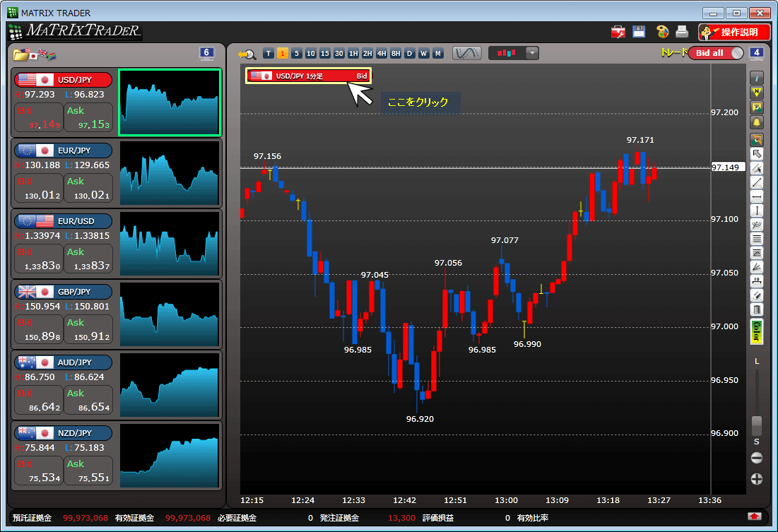This screenshot has width=778, height=532.
Task: Click the EUR/USD currency pair header
Action: [x=63, y=221]
